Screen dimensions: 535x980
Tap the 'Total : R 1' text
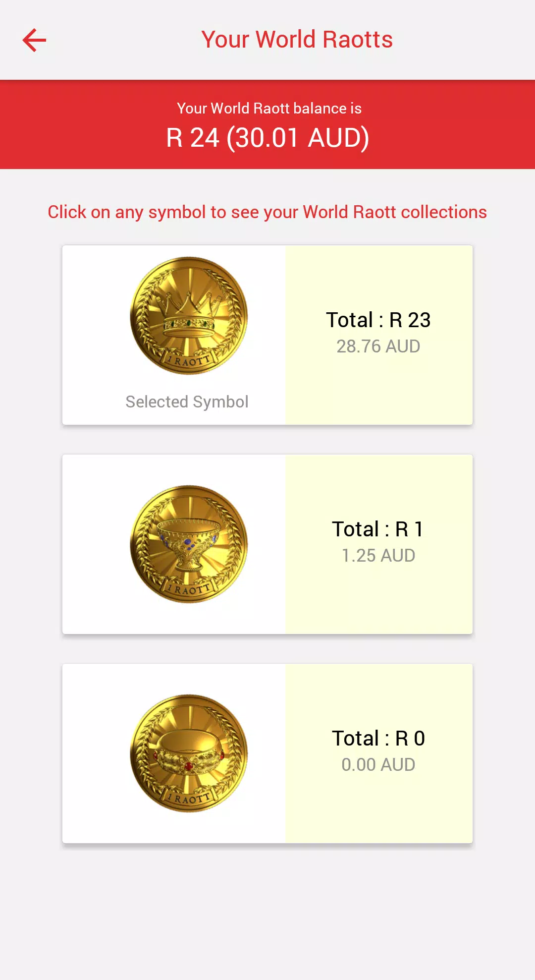pos(378,529)
